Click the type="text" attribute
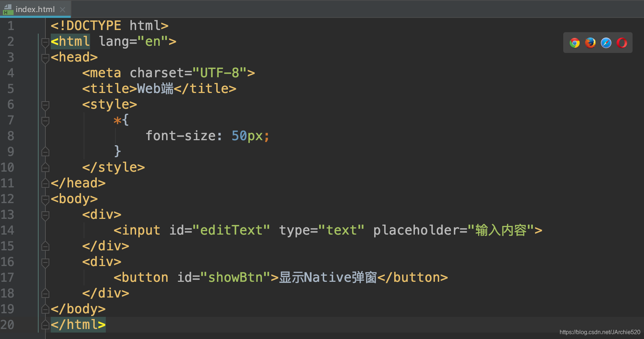 coord(322,230)
